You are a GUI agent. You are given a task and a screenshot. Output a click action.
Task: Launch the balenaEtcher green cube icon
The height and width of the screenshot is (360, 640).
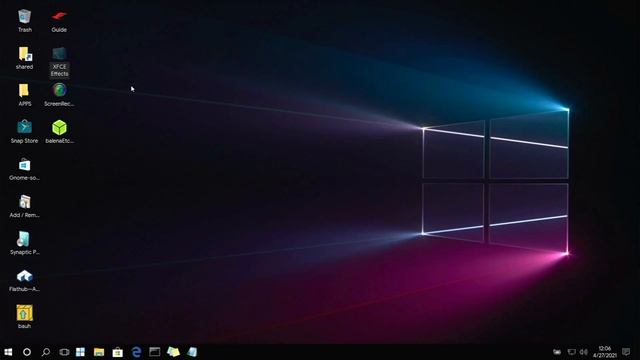pyautogui.click(x=60, y=128)
